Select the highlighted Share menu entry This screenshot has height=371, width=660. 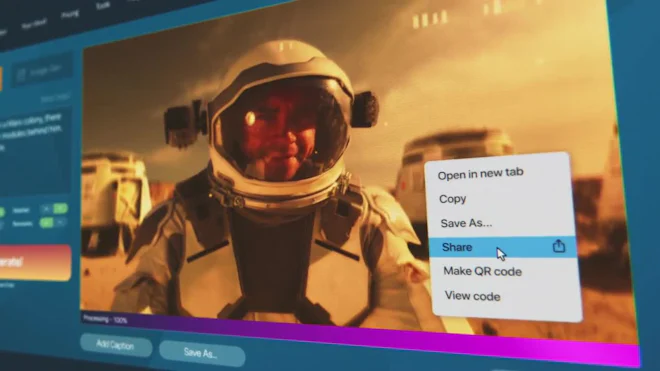[x=503, y=247]
